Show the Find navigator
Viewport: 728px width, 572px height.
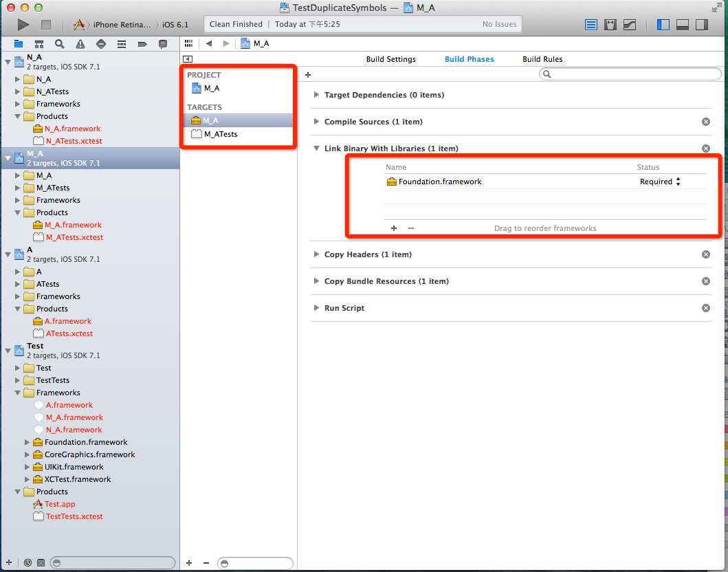pyautogui.click(x=59, y=44)
